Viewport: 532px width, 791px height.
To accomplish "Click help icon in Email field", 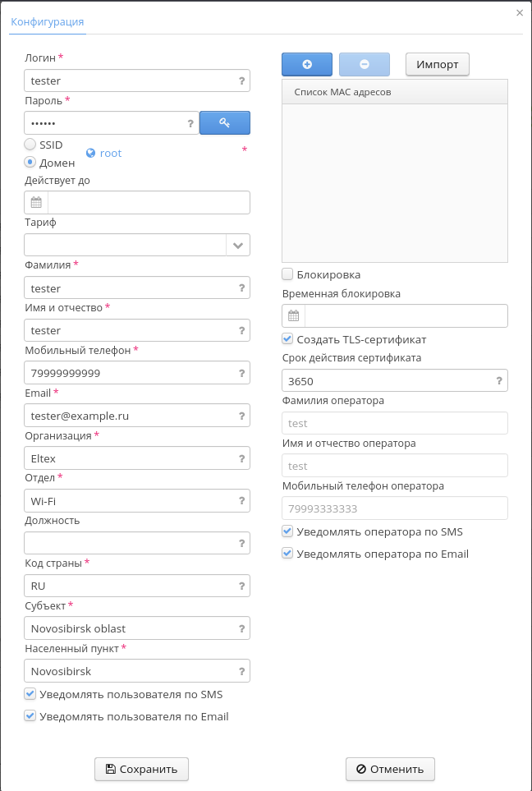I will 241,416.
